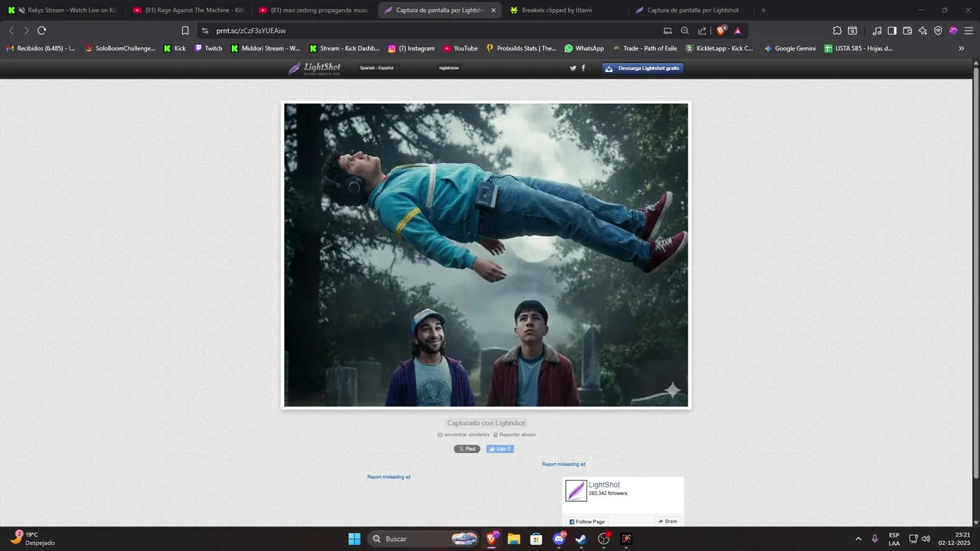Viewport: 980px width, 551px height.
Task: Open the YouTube bookmark
Action: pos(460,48)
